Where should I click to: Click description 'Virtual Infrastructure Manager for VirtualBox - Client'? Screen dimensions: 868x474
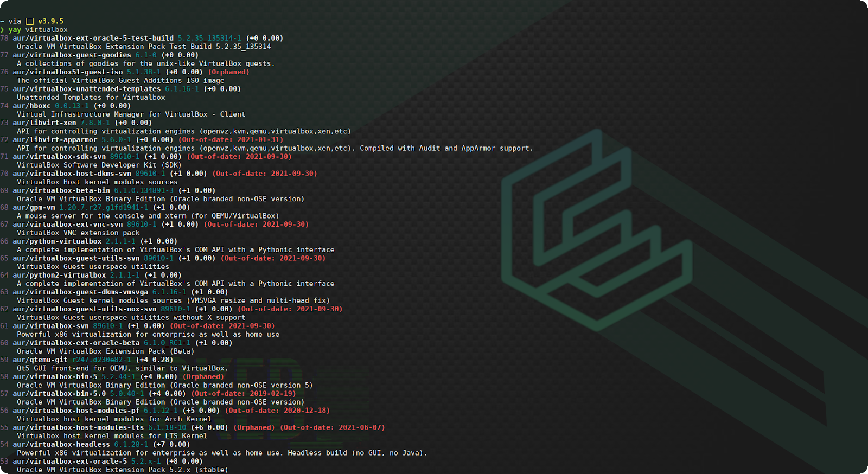pyautogui.click(x=131, y=114)
